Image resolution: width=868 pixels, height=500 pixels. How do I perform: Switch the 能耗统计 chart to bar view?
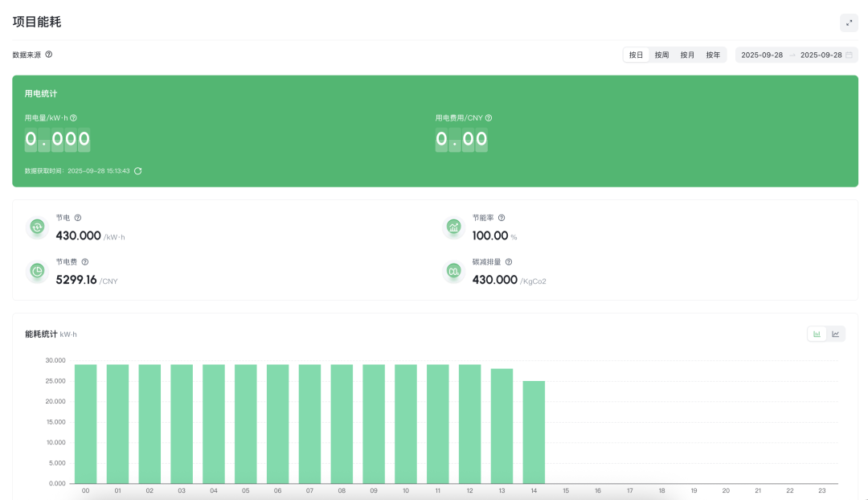(x=817, y=334)
